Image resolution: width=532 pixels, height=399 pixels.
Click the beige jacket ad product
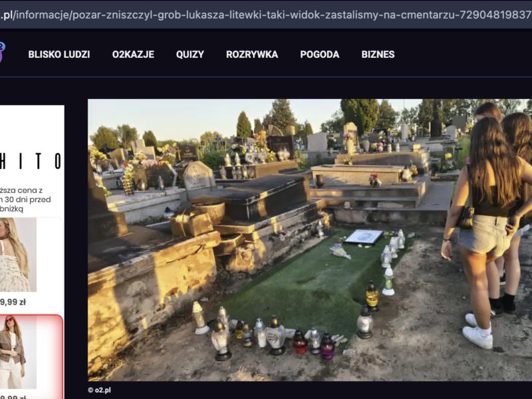click(x=18, y=353)
